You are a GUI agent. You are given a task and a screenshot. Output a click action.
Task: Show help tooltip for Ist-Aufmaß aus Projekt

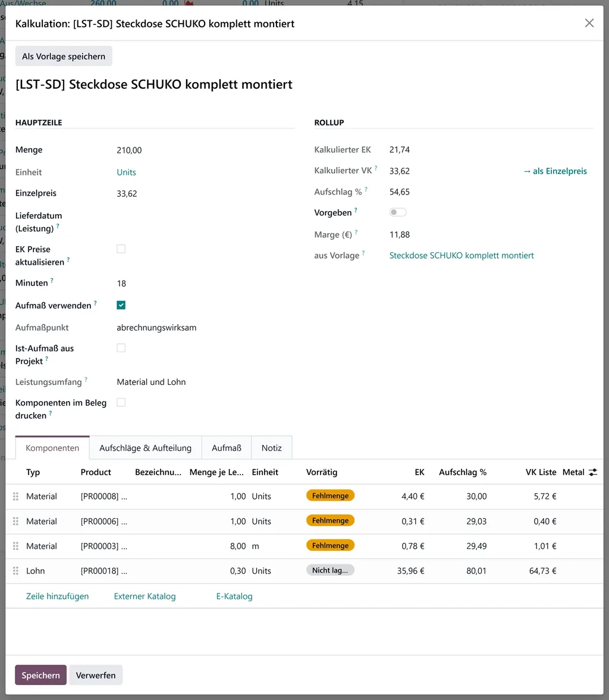[x=47, y=359]
